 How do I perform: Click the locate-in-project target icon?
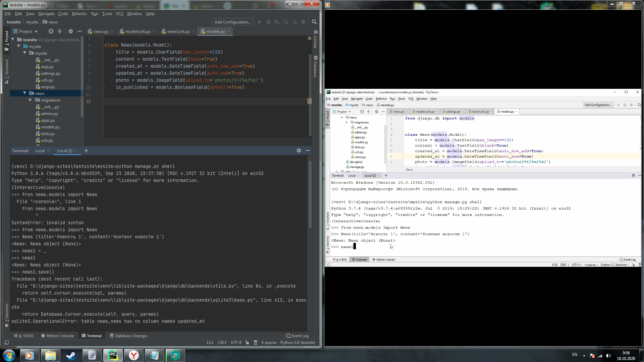tap(51, 31)
